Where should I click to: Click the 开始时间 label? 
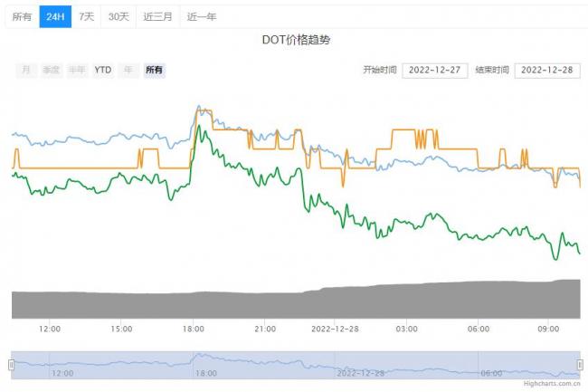(x=380, y=70)
